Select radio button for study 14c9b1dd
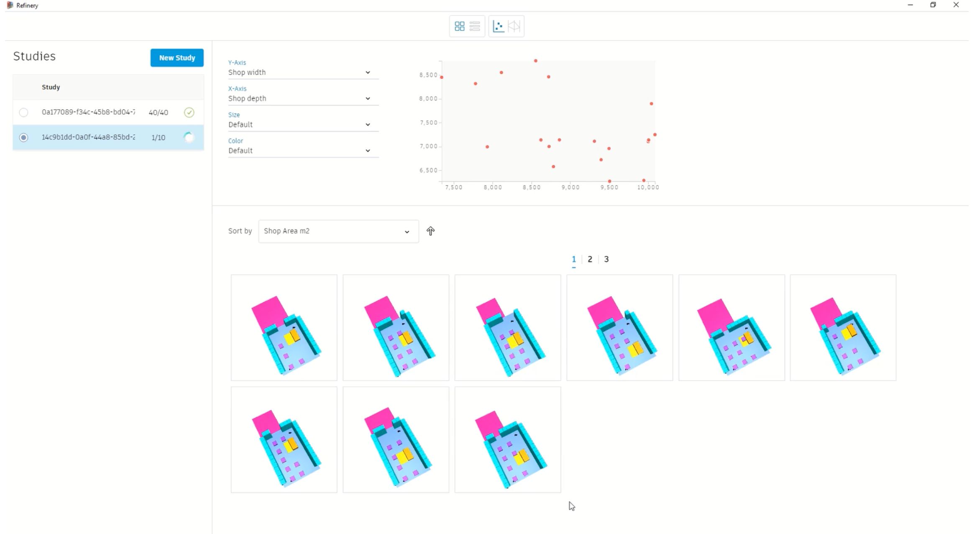The width and height of the screenshot is (980, 534). click(x=23, y=137)
